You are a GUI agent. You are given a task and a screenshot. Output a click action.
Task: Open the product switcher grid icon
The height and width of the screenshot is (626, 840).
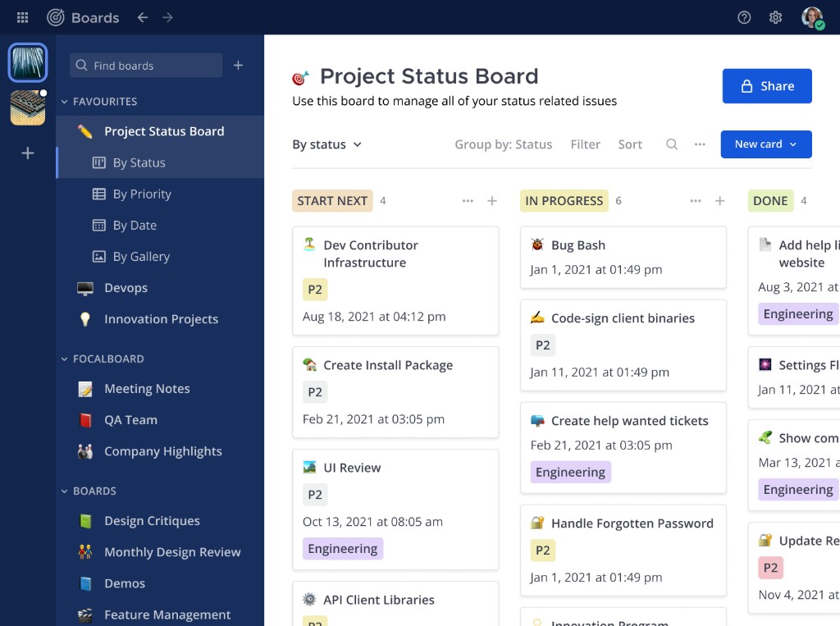pyautogui.click(x=22, y=18)
